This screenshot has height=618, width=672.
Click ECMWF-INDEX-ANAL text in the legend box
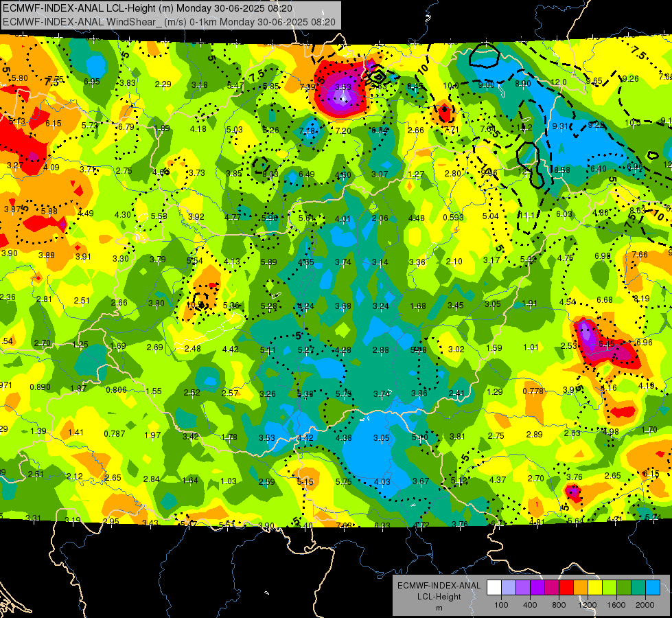click(x=439, y=586)
